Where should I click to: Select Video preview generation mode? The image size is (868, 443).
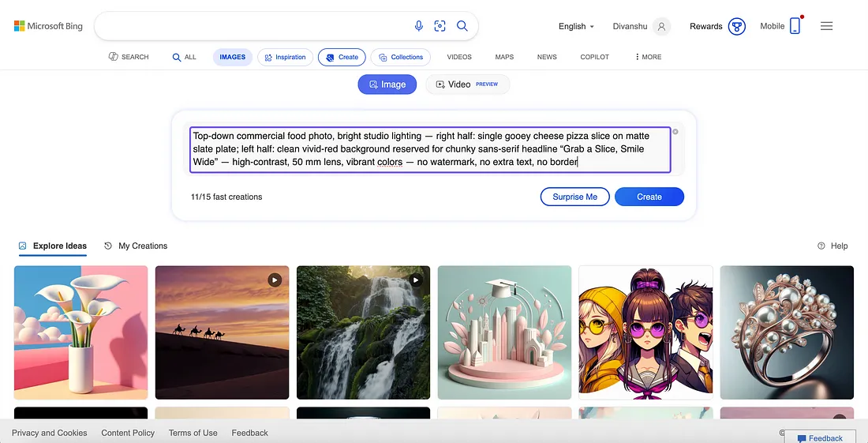tap(467, 84)
